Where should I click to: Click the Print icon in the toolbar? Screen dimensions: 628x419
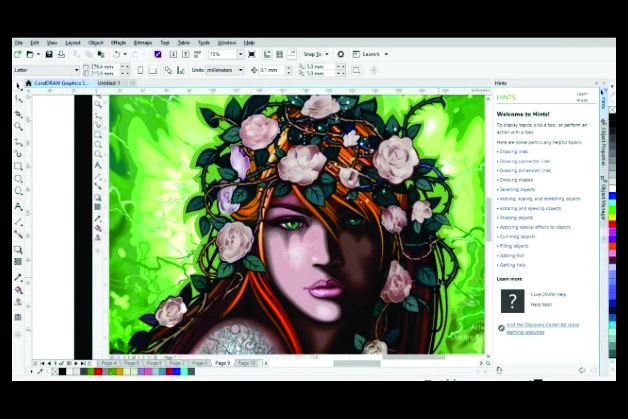coord(61,54)
